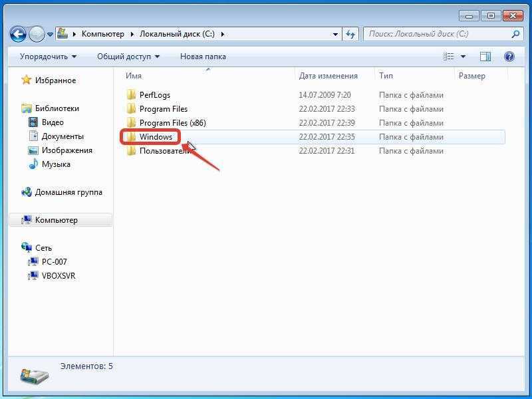The height and width of the screenshot is (399, 532).
Task: Go back with the Back arrow button
Action: [x=18, y=35]
